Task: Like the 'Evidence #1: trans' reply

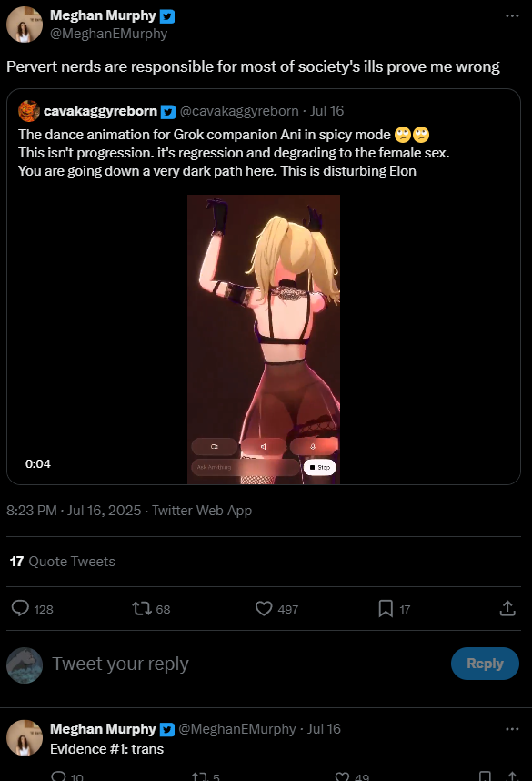Action: pyautogui.click(x=342, y=776)
